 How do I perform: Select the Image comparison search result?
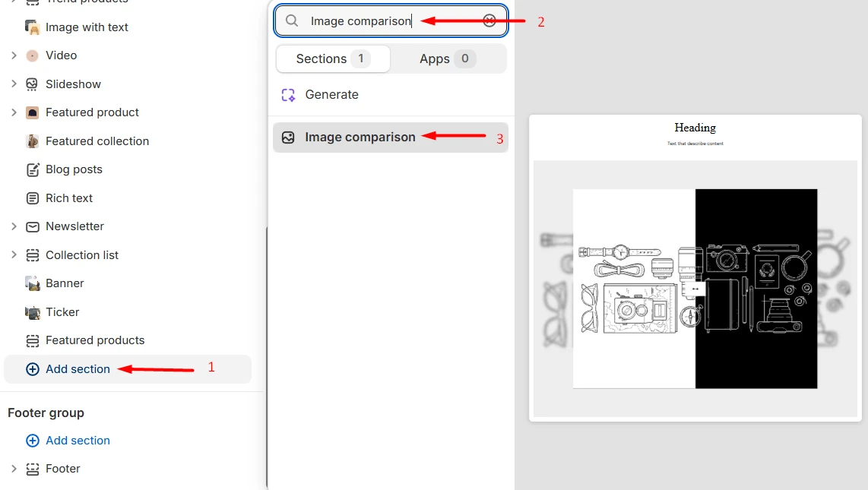[x=391, y=138]
